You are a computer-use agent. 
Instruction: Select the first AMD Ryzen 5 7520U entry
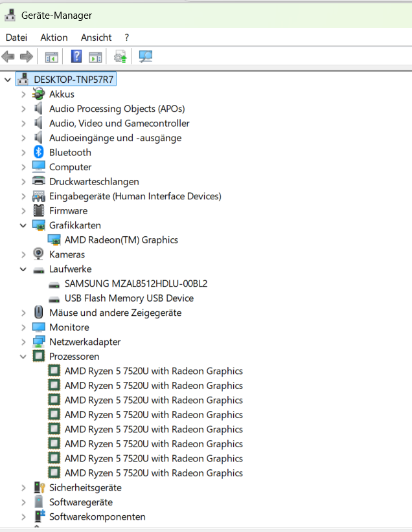(x=154, y=371)
